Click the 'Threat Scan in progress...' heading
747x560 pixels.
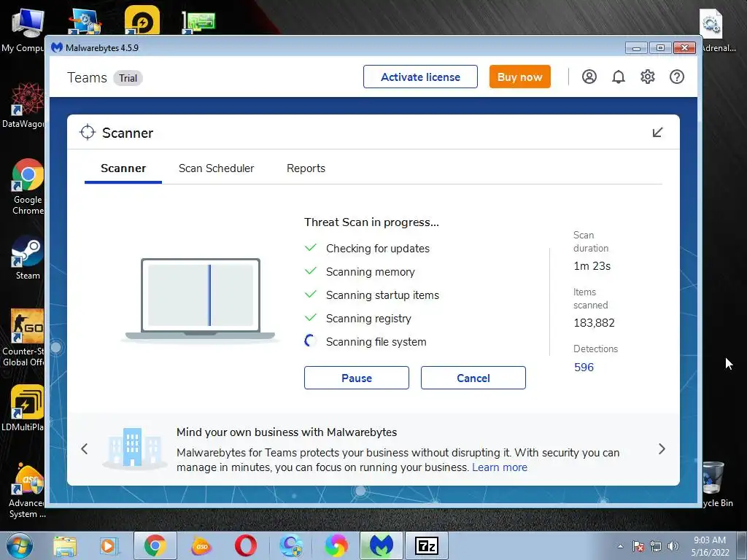coord(371,222)
